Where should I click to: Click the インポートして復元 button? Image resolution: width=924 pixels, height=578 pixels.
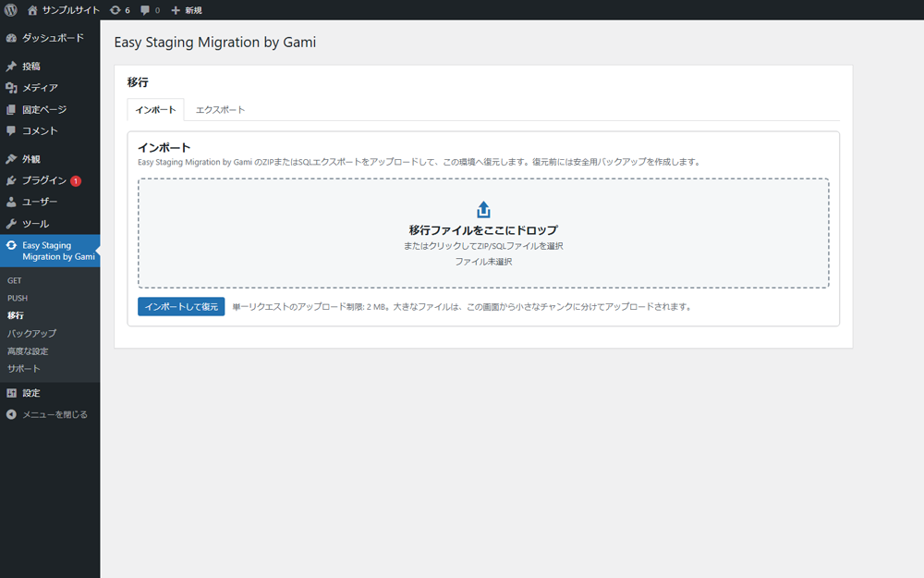[x=181, y=307]
